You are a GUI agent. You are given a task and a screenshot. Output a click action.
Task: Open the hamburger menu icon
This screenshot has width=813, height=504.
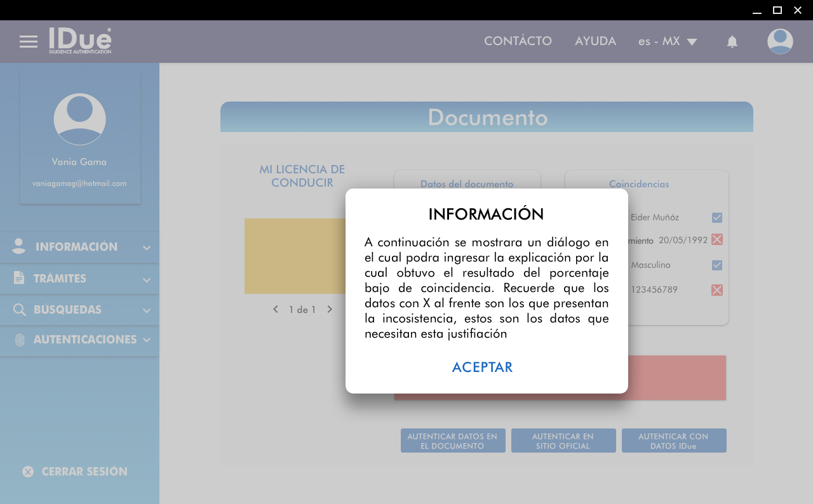coord(29,42)
